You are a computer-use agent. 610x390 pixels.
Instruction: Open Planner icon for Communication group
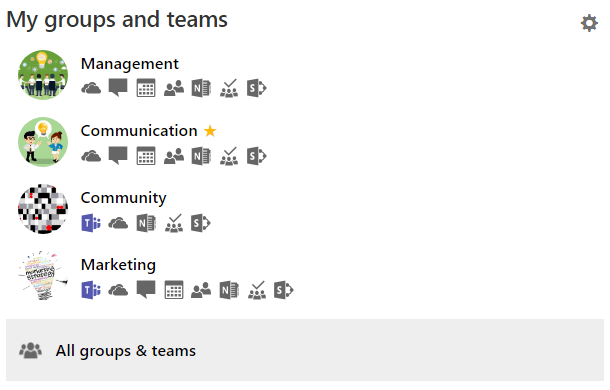229,156
